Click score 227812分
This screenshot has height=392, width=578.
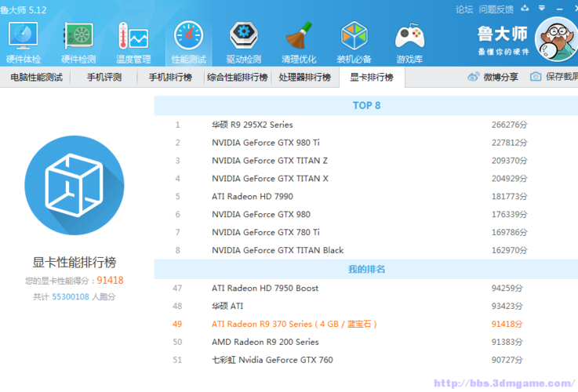(x=510, y=143)
